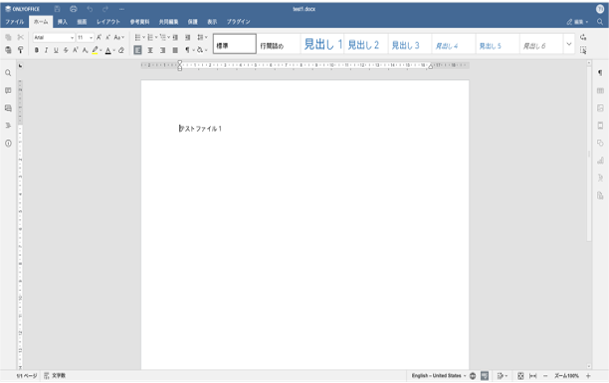Image resolution: width=609 pixels, height=383 pixels.
Task: Toggle italic formatting
Action: tap(46, 50)
